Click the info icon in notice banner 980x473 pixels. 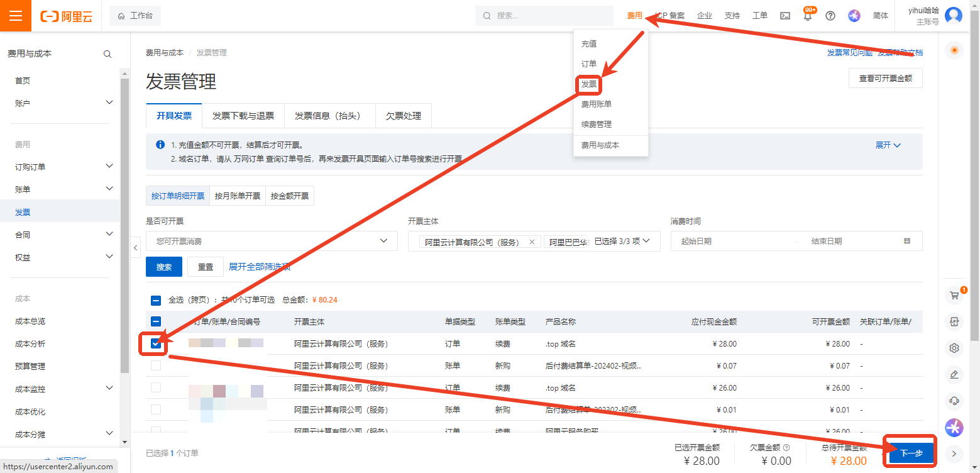coord(160,145)
